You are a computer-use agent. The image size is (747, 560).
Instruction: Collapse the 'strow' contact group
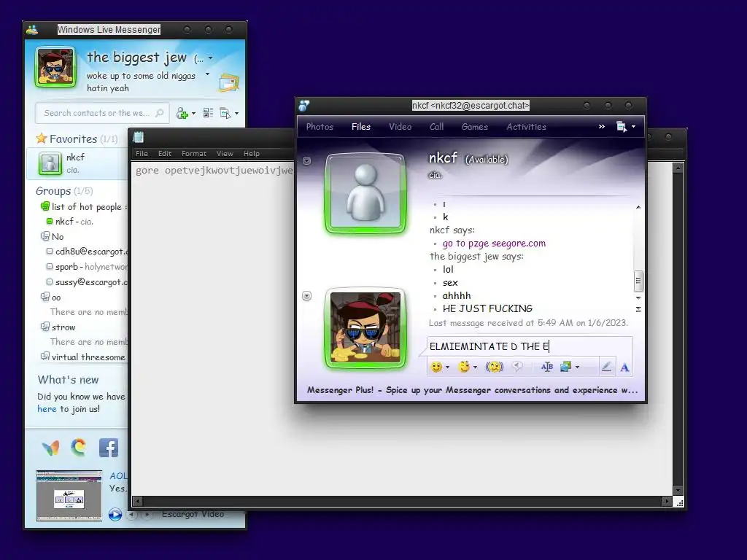point(44,327)
